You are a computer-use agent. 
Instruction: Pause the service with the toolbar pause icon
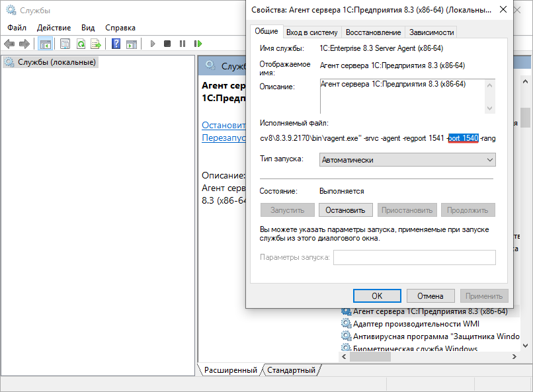point(183,44)
